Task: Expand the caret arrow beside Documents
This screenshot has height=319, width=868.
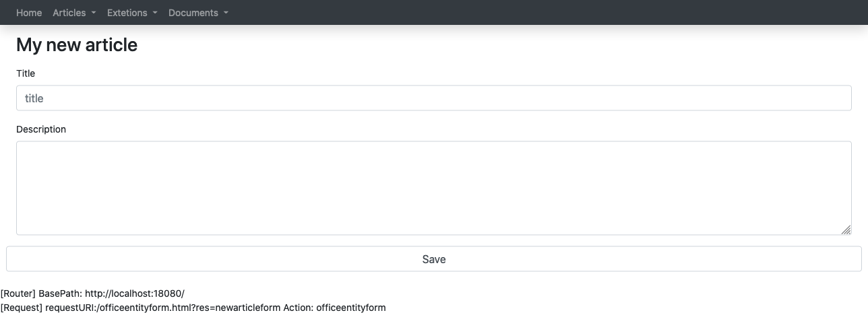Action: pos(226,13)
